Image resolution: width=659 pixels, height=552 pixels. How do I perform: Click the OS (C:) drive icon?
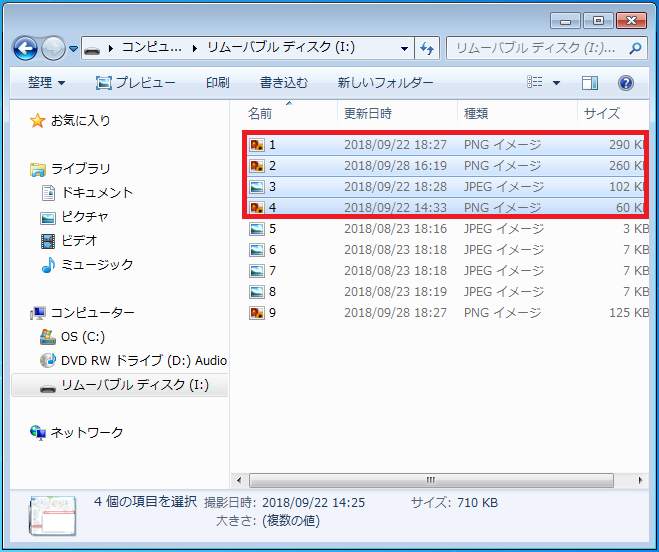coord(48,337)
